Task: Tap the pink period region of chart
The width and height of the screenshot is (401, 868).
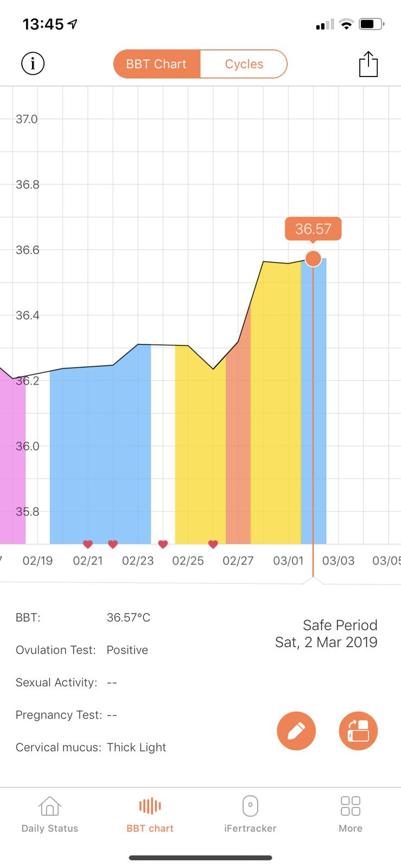Action: [12, 461]
